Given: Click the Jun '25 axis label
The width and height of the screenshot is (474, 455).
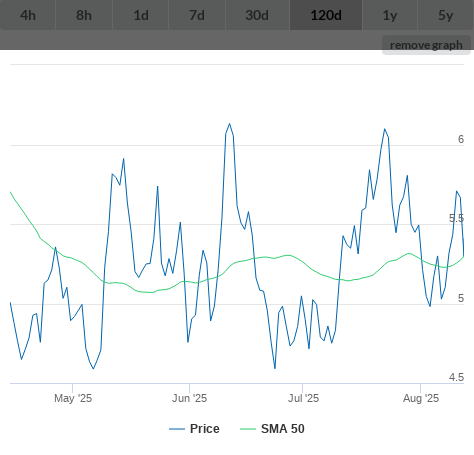Looking at the screenshot, I should 189,398.
